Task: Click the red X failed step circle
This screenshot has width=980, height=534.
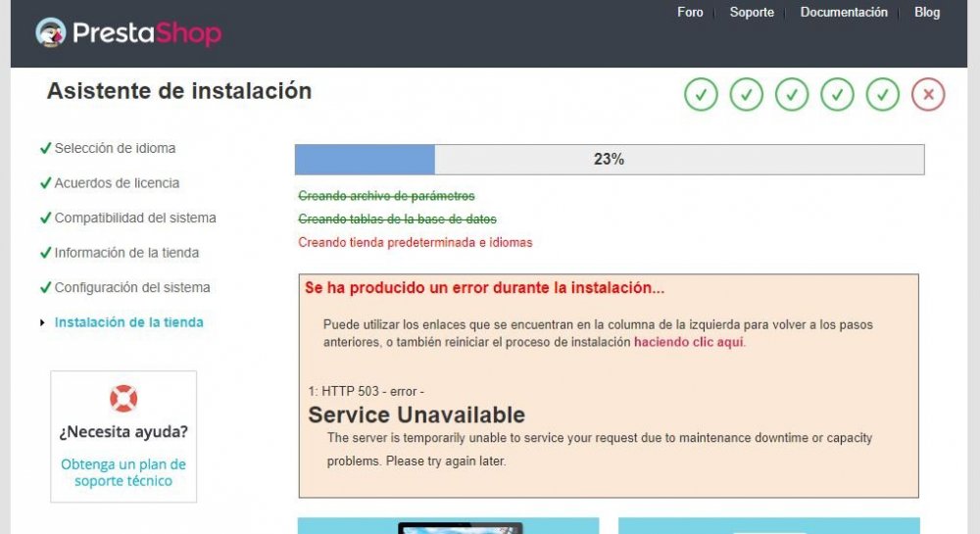Action: (x=928, y=94)
